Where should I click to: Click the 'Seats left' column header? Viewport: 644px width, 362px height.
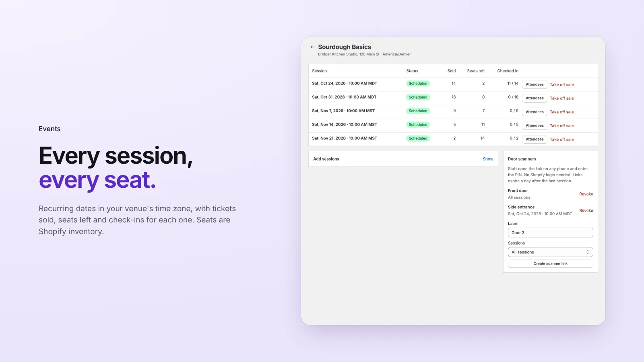476,71
